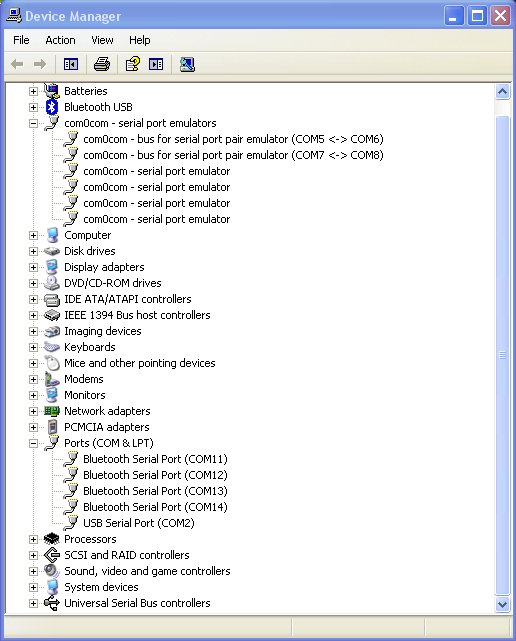Viewport: 516px width, 641px height.
Task: Click the IEEE 1394 Bus host controllers icon
Action: (x=52, y=315)
